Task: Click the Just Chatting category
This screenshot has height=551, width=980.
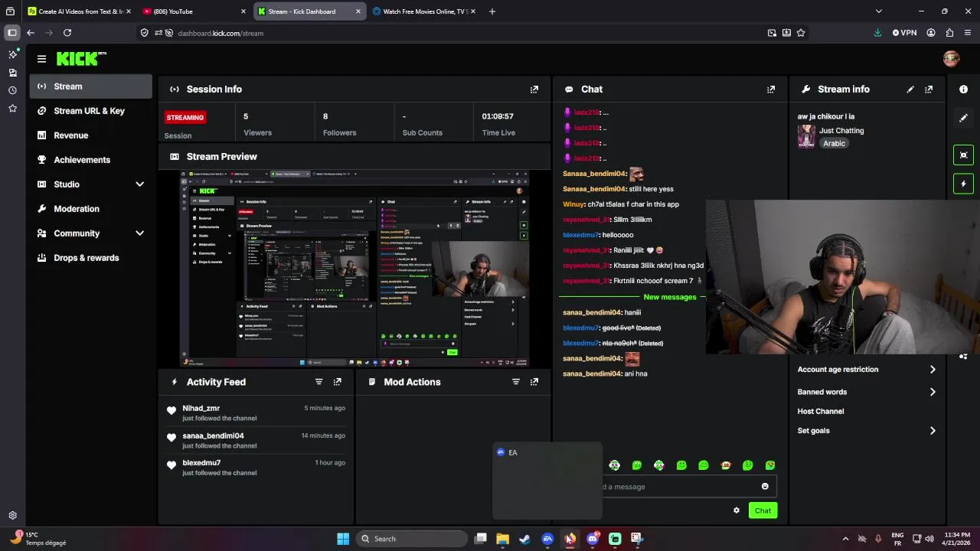Action: tap(841, 131)
